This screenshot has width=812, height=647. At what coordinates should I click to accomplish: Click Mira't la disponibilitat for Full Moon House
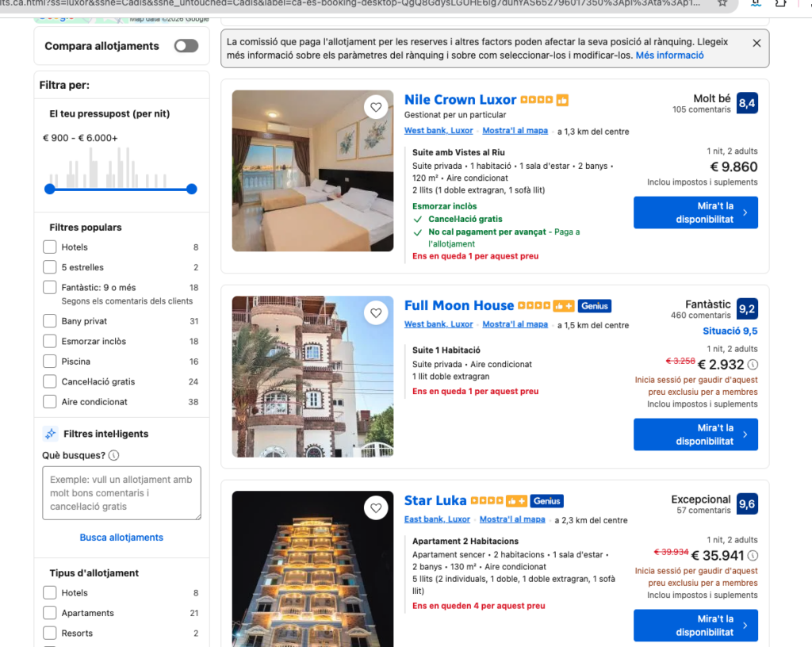click(695, 435)
